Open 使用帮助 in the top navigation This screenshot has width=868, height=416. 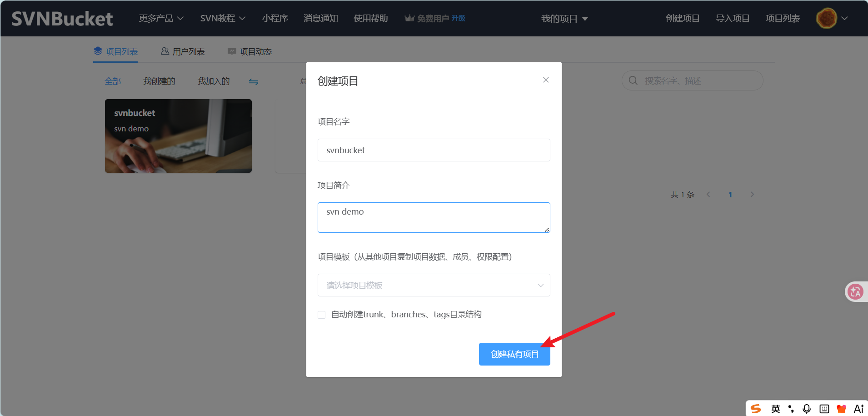pyautogui.click(x=371, y=18)
